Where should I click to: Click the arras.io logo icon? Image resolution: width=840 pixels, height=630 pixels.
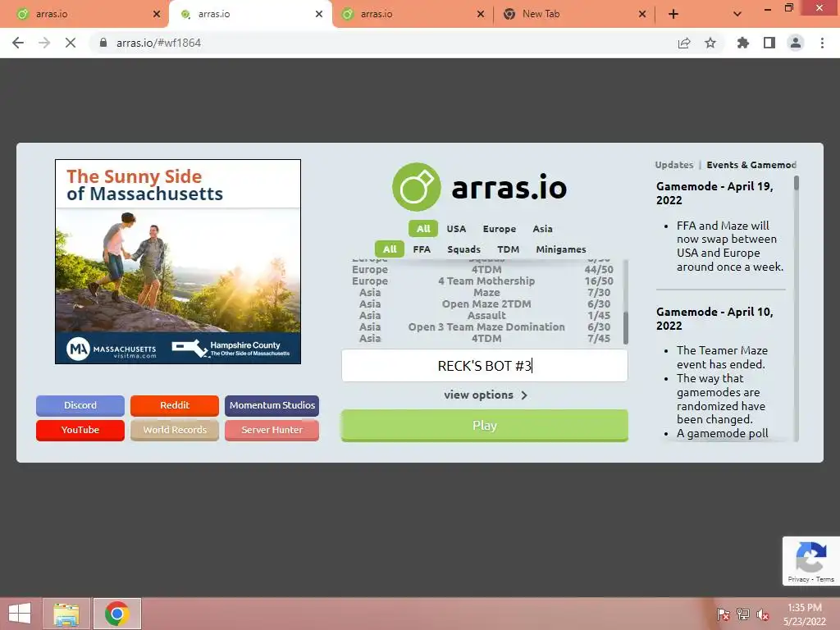[416, 187]
